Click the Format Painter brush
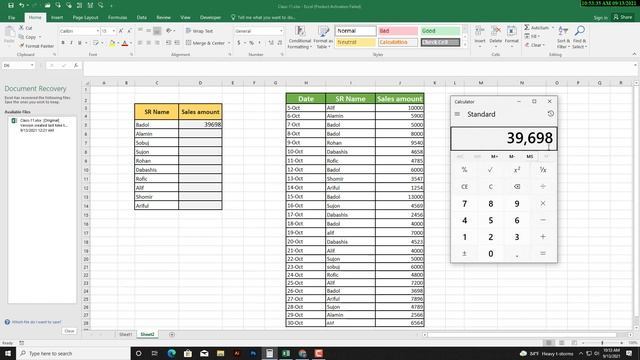This screenshot has height=360, width=640. pyautogui.click(x=22, y=46)
